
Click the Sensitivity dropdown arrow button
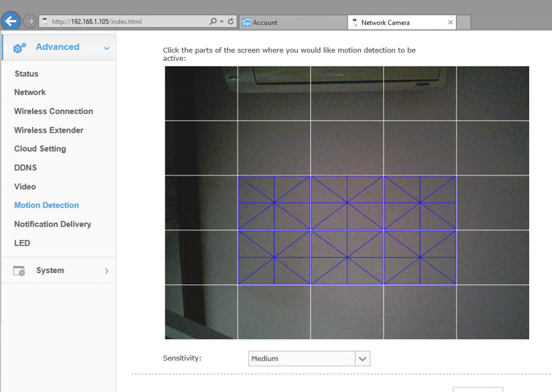(x=363, y=359)
